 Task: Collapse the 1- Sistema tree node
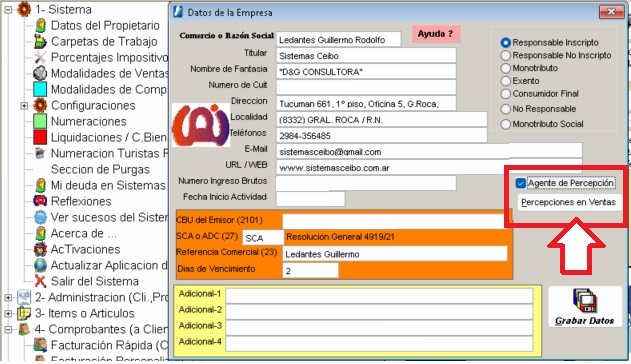point(8,9)
